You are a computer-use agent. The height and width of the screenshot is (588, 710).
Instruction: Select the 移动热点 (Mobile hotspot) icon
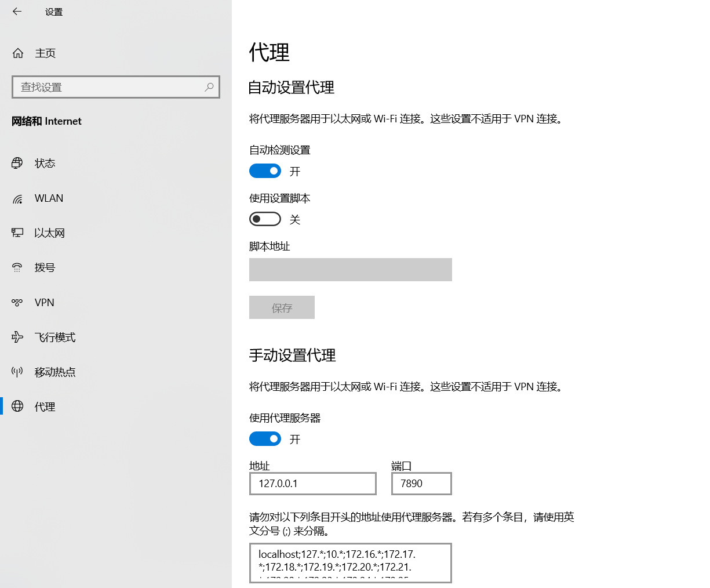17,372
